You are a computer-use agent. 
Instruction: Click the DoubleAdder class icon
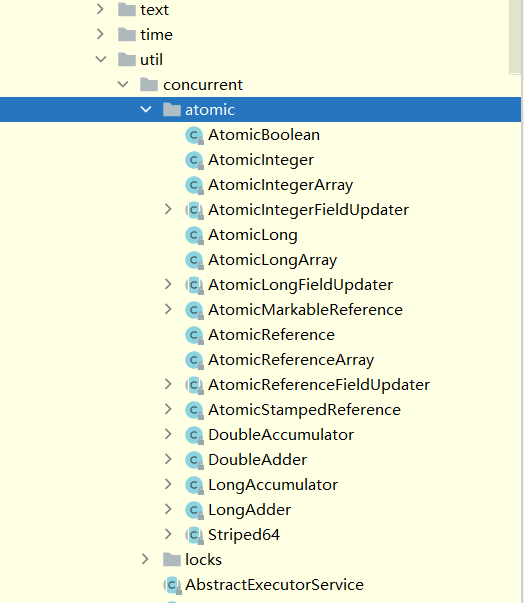(x=194, y=460)
